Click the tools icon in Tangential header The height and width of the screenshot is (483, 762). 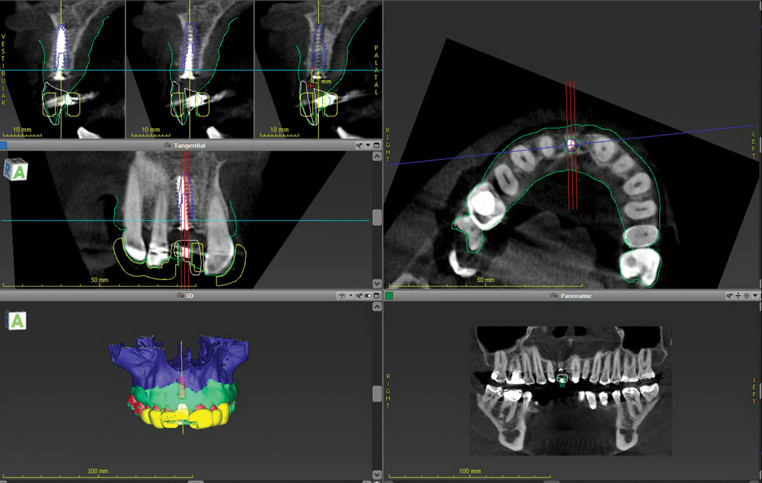click(358, 145)
